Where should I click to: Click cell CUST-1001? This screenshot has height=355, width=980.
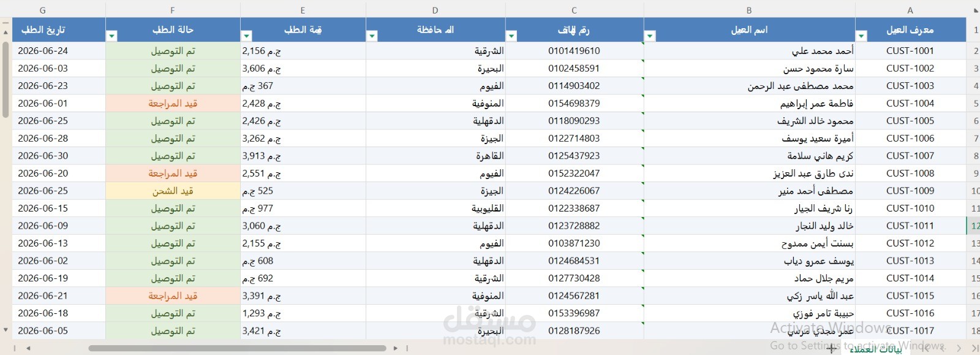click(910, 51)
